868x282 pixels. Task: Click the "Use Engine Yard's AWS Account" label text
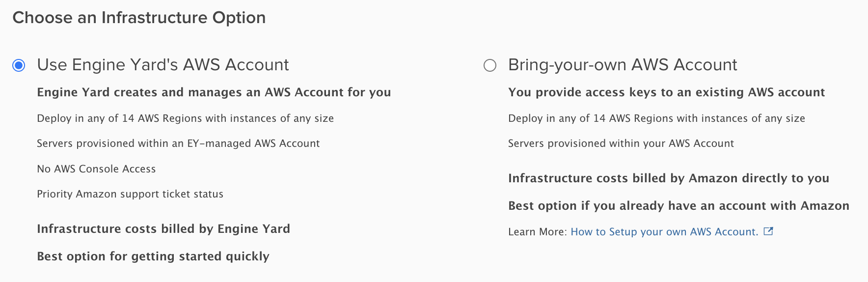163,65
